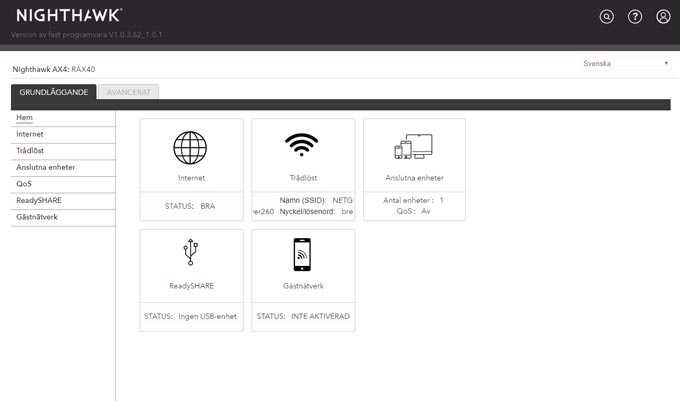Viewport: 680px width, 401px height.
Task: Click the Antal enheter: 1 text
Action: tap(413, 200)
